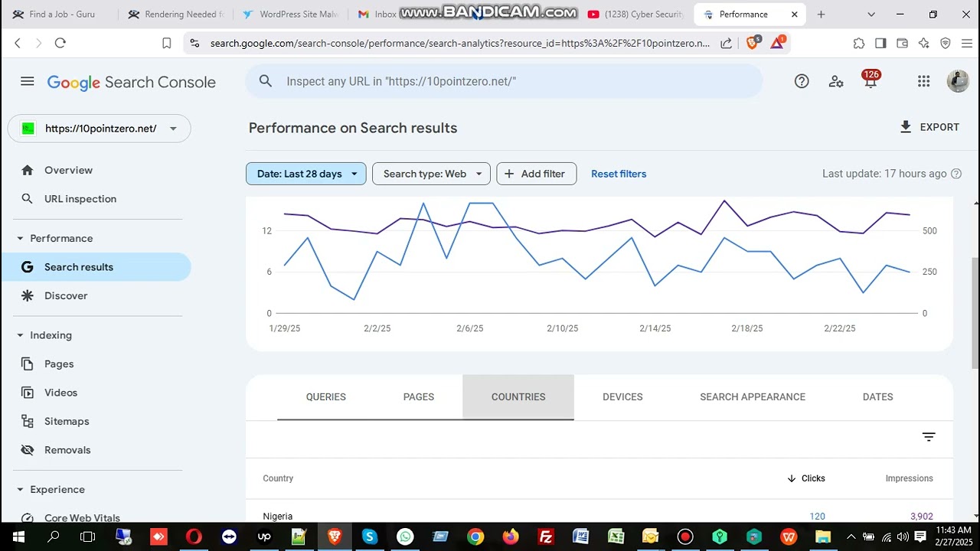This screenshot has width=980, height=551.
Task: Click the Export download icon
Action: pos(906,127)
